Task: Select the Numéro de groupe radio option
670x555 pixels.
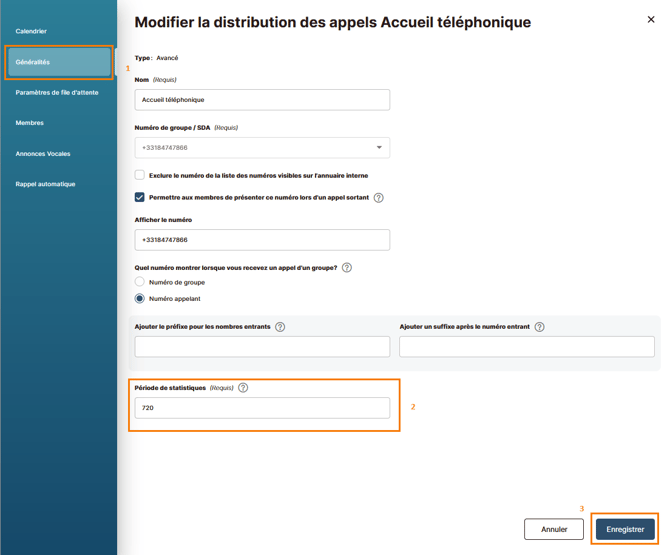Action: click(140, 282)
